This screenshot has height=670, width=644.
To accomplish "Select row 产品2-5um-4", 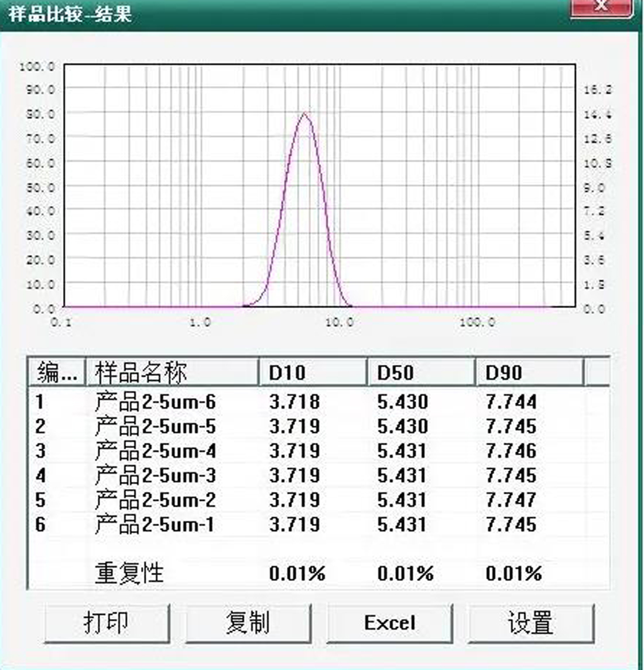I will tap(318, 451).
